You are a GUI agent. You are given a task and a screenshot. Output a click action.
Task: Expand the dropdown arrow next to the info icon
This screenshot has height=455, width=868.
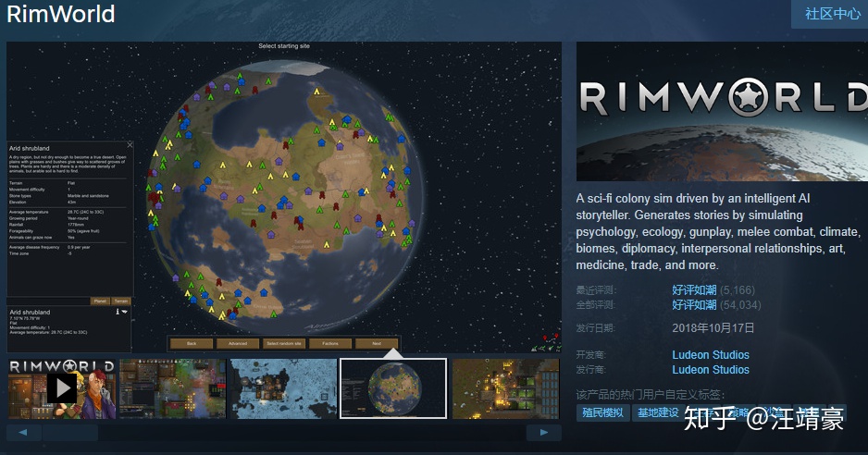[x=125, y=312]
